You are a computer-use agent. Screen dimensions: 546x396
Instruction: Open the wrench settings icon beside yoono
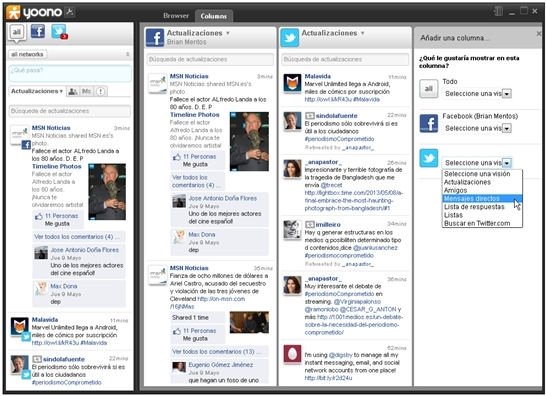[x=70, y=12]
